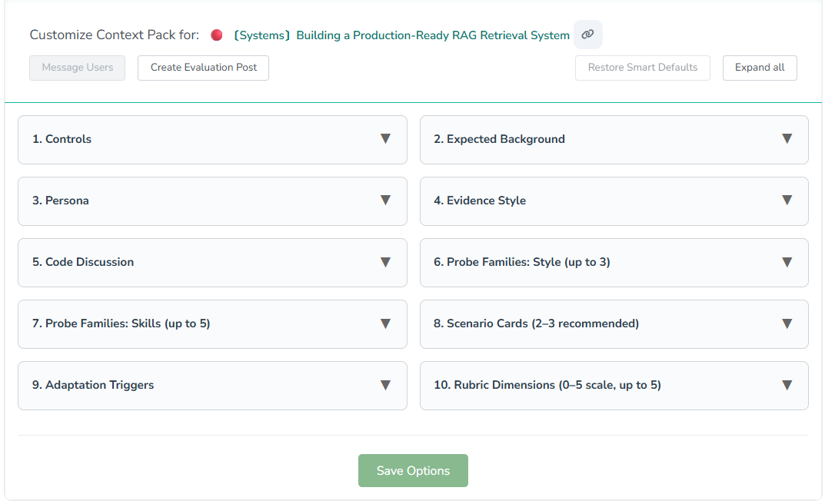
Task: Click the Save Options button
Action: (413, 471)
